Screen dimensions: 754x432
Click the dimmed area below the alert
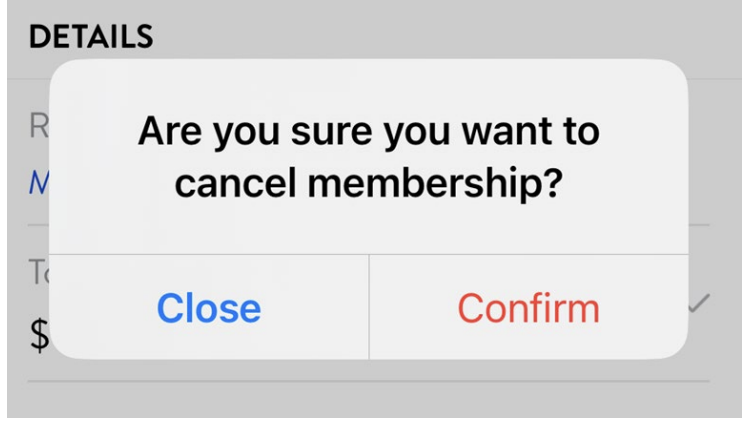368,400
